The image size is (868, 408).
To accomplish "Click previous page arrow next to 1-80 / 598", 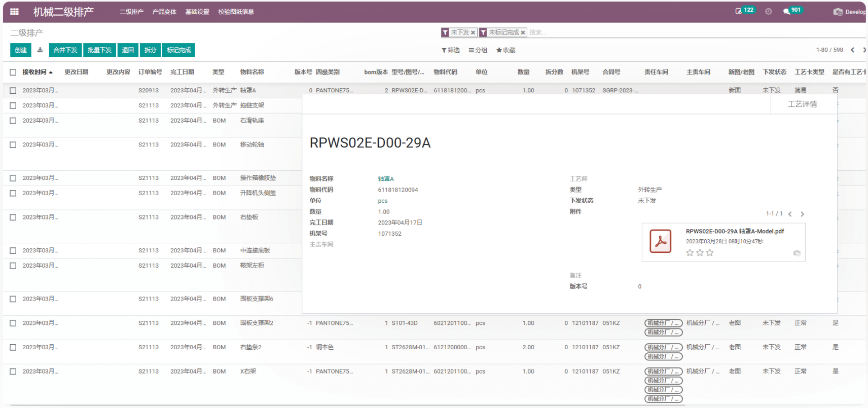I will pyautogui.click(x=852, y=50).
